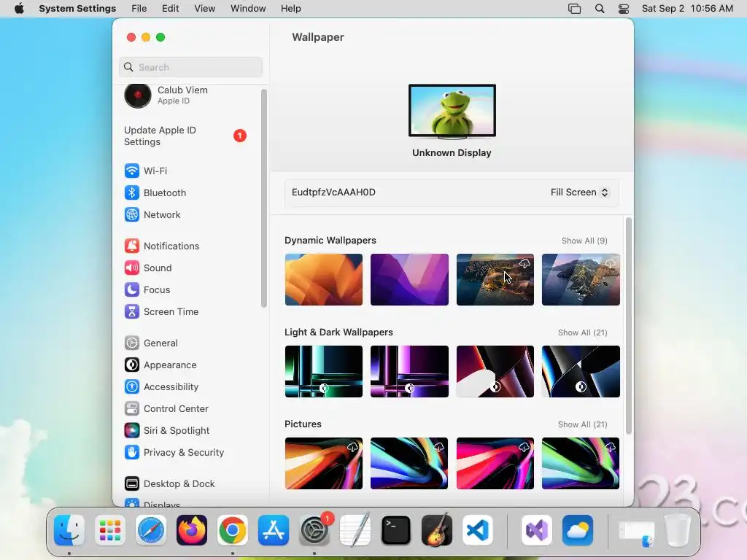
Task: Open the Fill Screen dropdown
Action: coord(579,192)
